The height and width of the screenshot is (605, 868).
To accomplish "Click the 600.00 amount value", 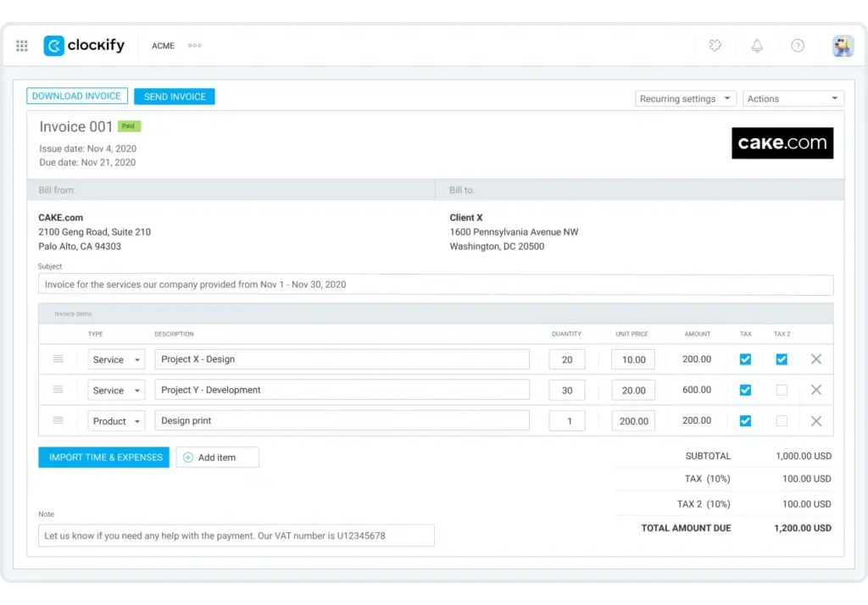I will 697,390.
